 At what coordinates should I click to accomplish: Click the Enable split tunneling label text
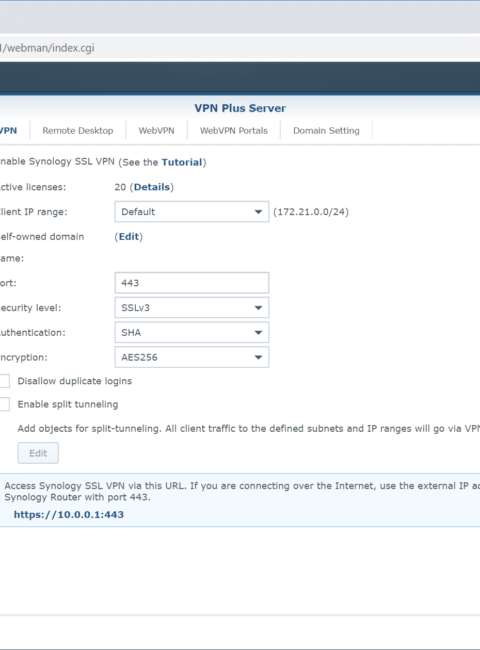tap(68, 404)
